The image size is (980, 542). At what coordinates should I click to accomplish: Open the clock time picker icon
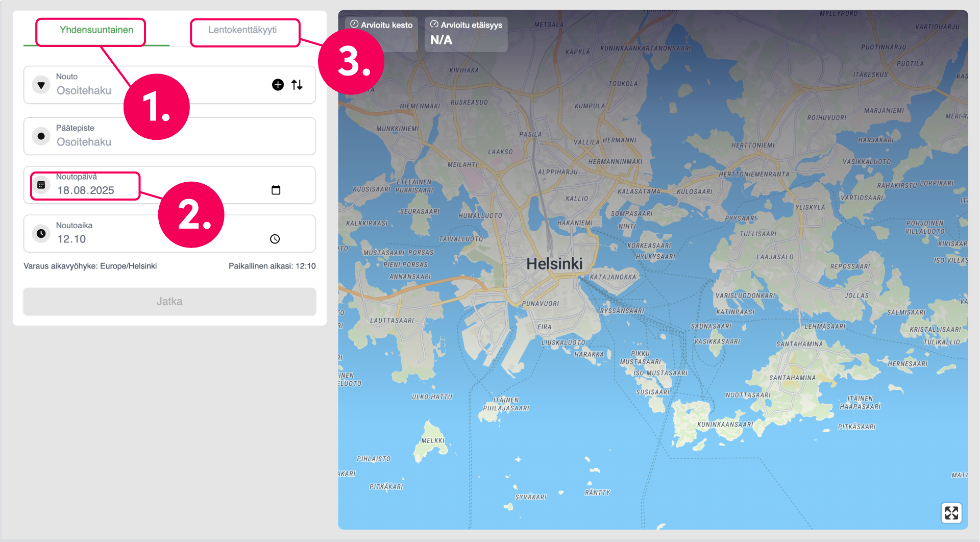click(x=275, y=239)
